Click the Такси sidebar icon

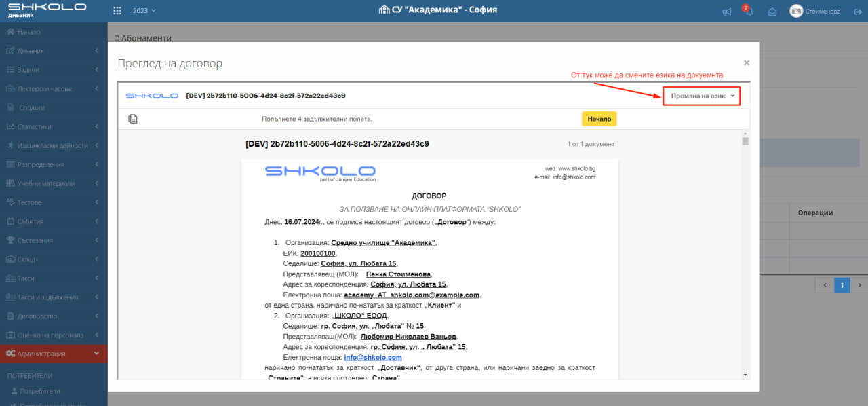point(11,278)
